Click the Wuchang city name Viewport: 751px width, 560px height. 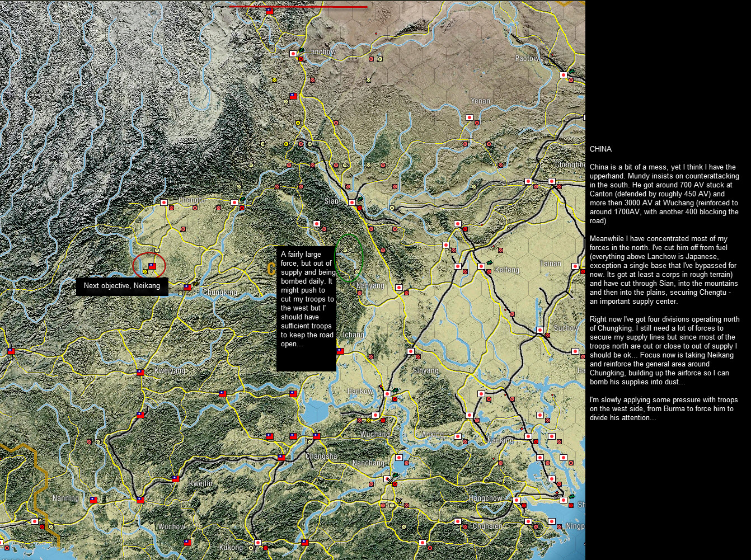pyautogui.click(x=375, y=435)
